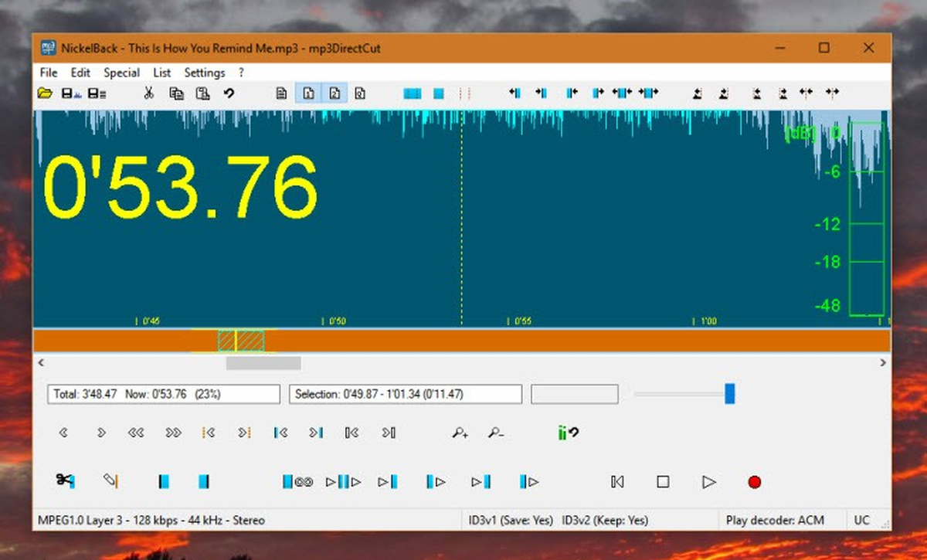Click the 'UC' status bar indicator

point(862,521)
